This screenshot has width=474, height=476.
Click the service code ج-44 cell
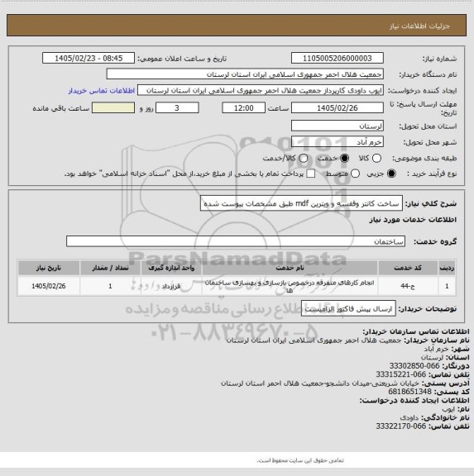(x=408, y=286)
